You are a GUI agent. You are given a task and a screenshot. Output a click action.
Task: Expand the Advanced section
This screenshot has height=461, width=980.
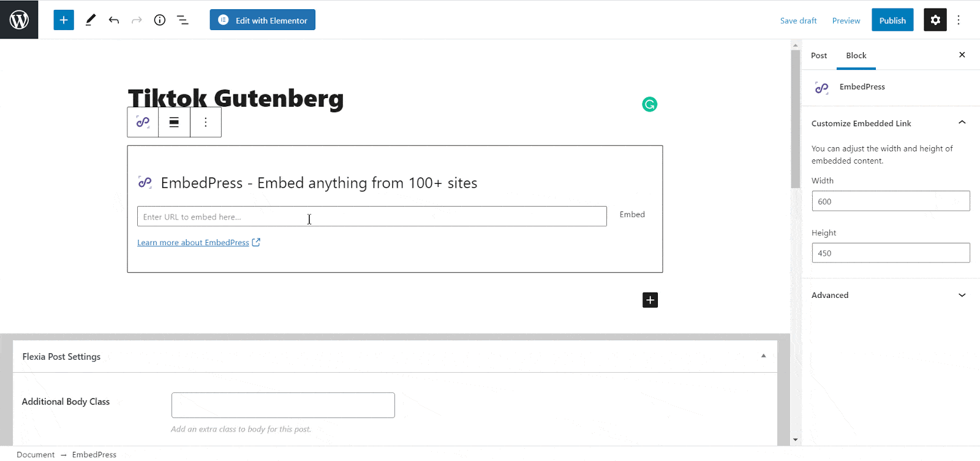[891, 295]
